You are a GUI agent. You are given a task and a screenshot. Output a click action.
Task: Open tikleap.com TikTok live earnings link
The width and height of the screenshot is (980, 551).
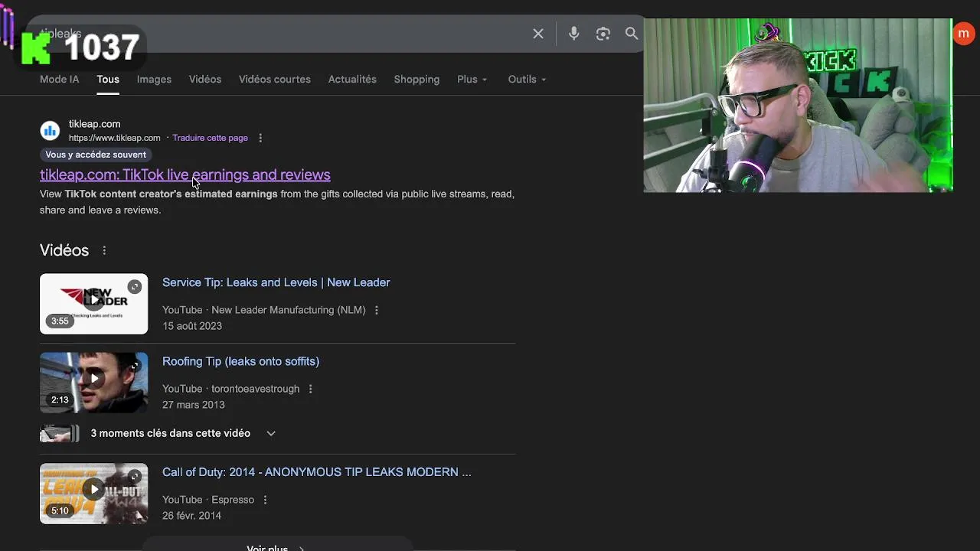tap(185, 174)
